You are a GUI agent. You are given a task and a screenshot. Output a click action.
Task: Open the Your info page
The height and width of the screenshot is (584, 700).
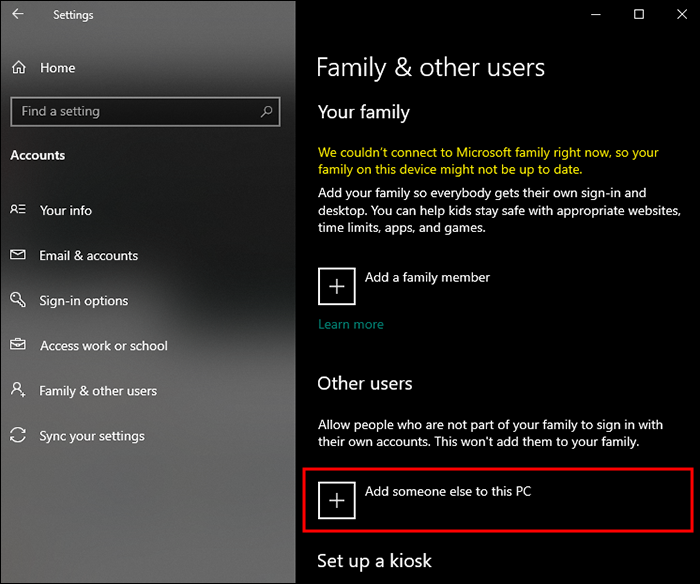[66, 210]
